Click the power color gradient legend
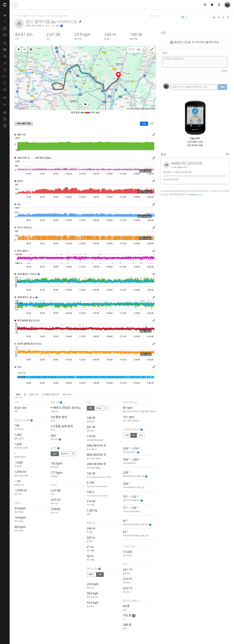234x644 pixels. pyautogui.click(x=85, y=112)
